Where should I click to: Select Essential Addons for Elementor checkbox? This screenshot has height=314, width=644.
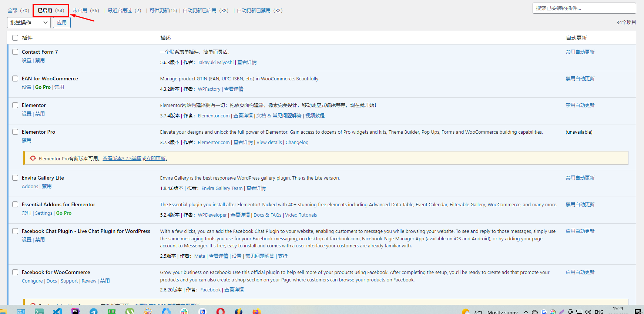[15, 204]
